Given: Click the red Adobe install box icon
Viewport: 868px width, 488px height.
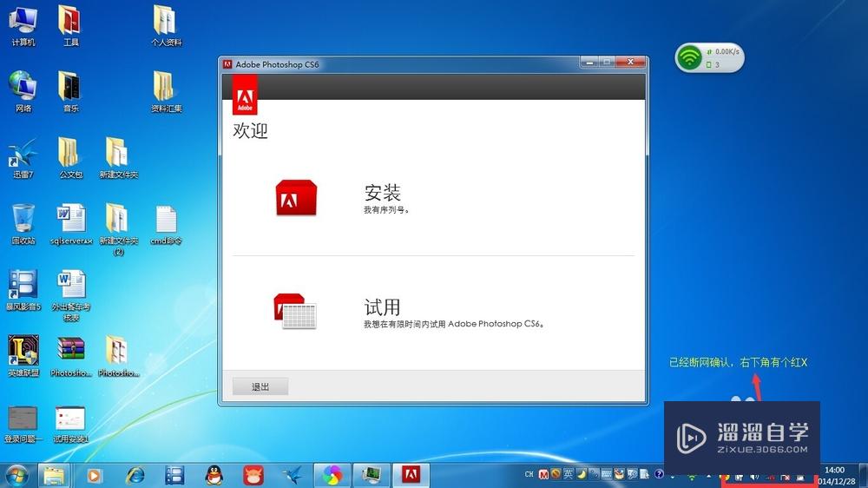Looking at the screenshot, I should coord(296,197).
